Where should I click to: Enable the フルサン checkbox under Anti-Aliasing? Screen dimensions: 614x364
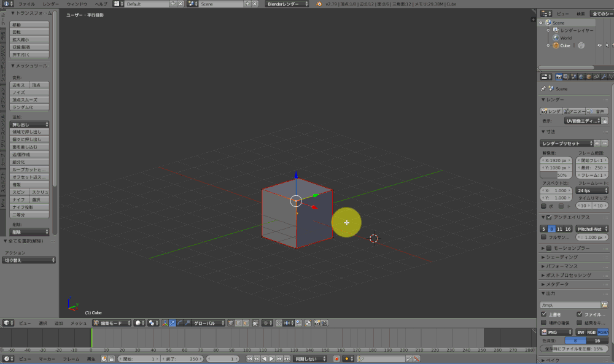click(x=543, y=237)
